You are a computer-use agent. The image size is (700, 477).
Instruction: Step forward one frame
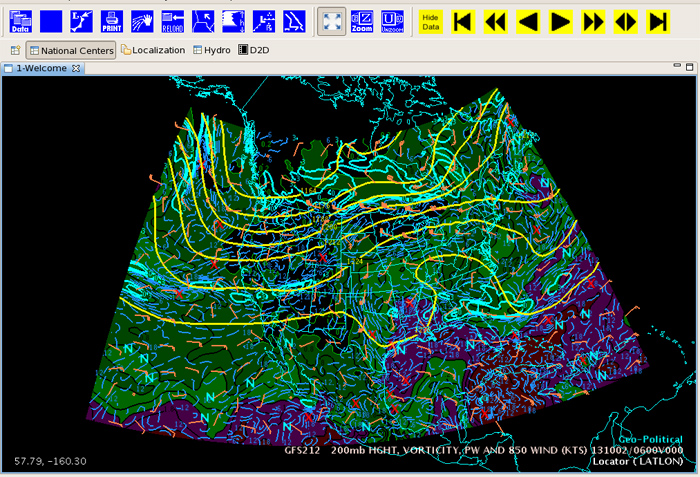(560, 21)
